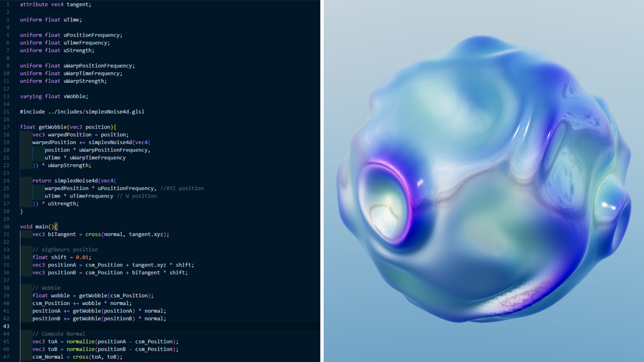
Task: Click the 'uniform float uStrength;' declaration
Action: click(x=57, y=51)
